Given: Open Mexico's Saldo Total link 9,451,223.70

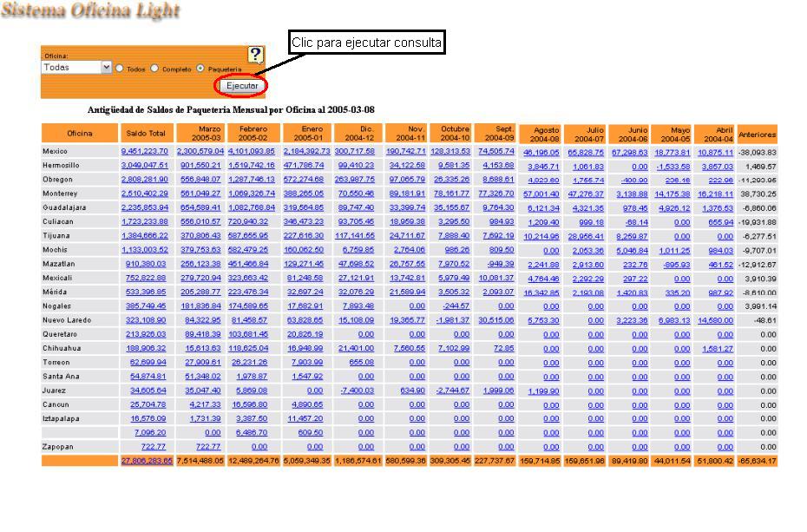Looking at the screenshot, I should pos(145,151).
